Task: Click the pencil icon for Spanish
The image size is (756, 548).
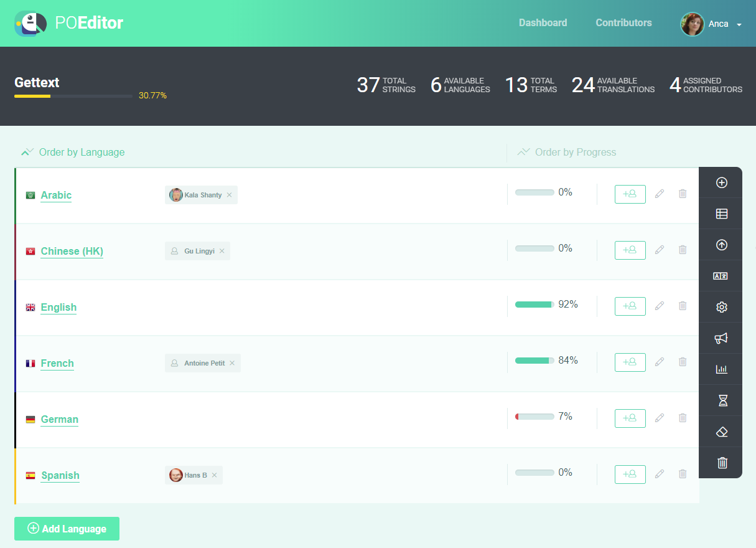Action: coord(660,474)
